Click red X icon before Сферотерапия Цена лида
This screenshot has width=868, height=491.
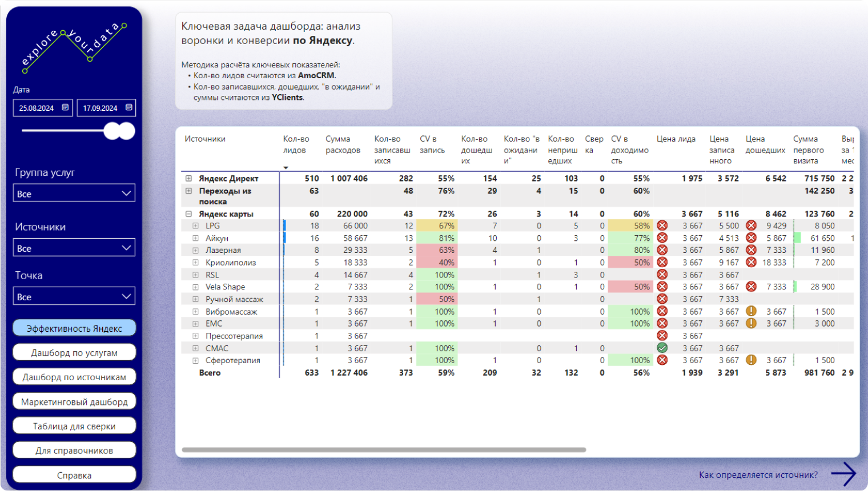[x=662, y=360]
